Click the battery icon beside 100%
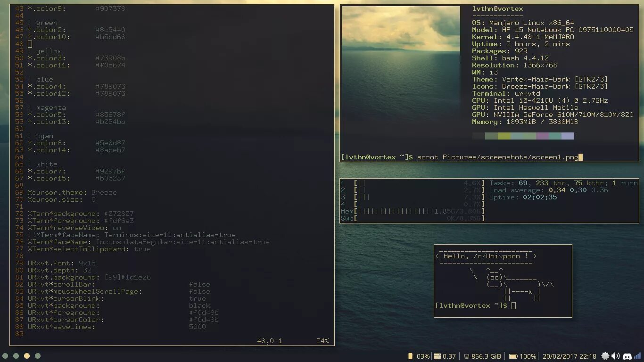The image size is (644, 362). point(513,356)
